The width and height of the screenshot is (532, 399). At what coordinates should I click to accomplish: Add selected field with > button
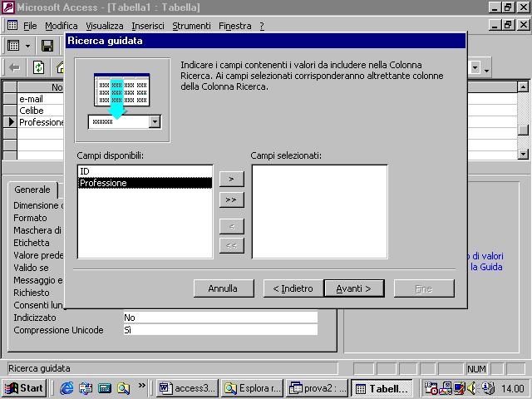231,179
